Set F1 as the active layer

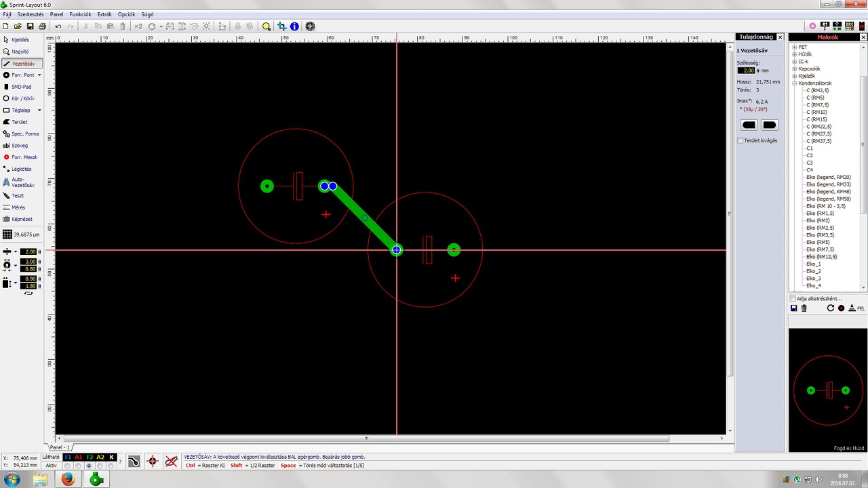coord(67,466)
